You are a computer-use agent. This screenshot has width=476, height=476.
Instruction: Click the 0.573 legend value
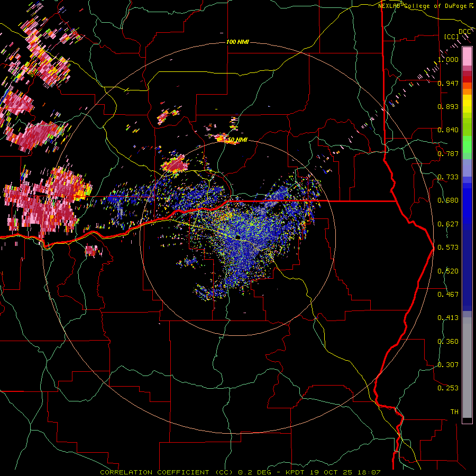[x=448, y=248]
